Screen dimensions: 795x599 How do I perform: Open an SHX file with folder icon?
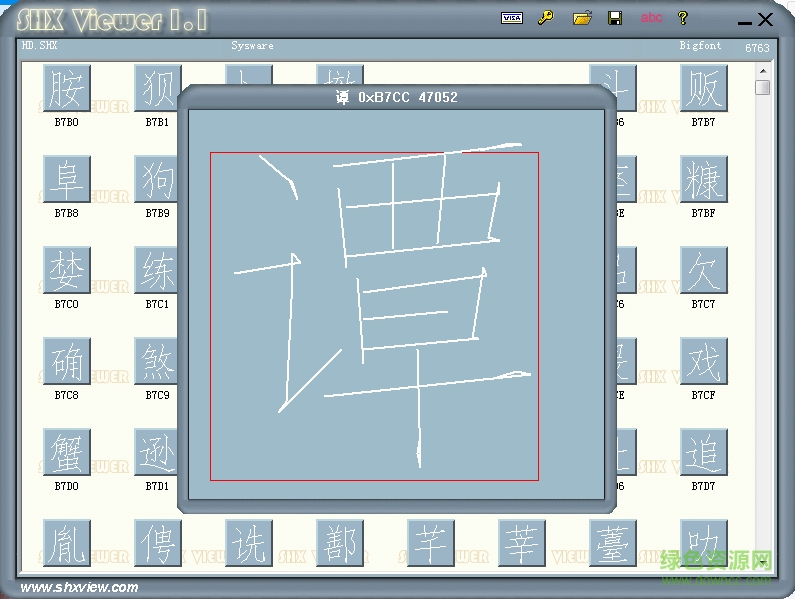(582, 18)
